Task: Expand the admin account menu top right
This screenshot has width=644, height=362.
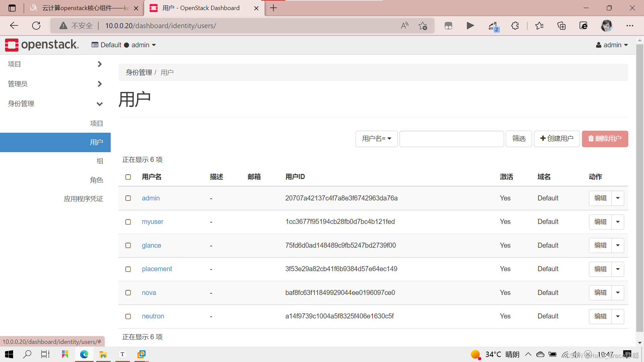Action: click(x=612, y=45)
